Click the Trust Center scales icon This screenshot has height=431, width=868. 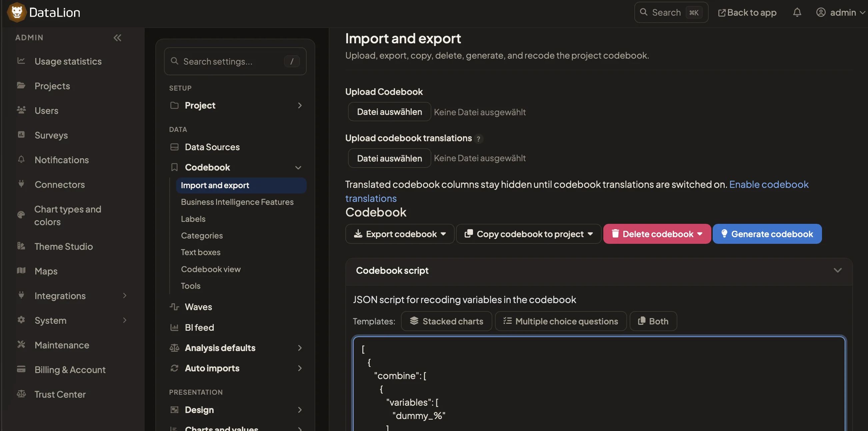21,394
